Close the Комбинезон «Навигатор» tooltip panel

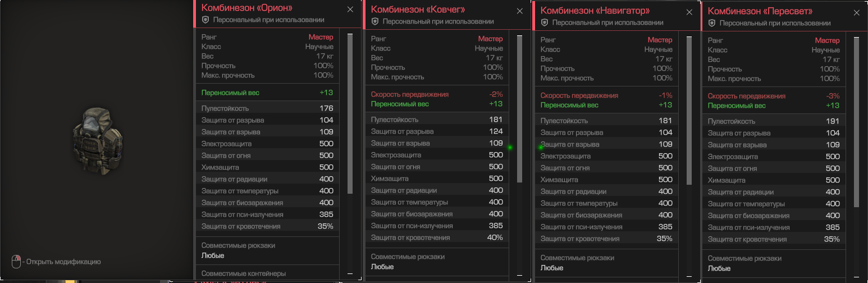click(689, 12)
